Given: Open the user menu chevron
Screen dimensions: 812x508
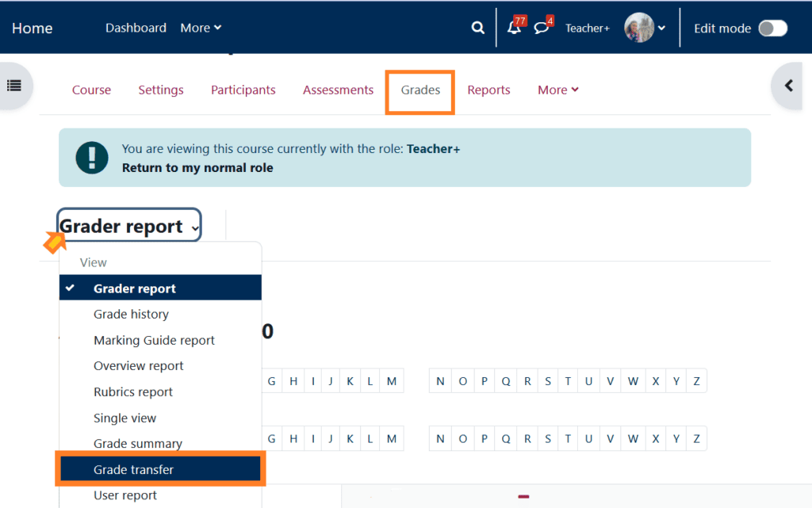Looking at the screenshot, I should tap(662, 29).
